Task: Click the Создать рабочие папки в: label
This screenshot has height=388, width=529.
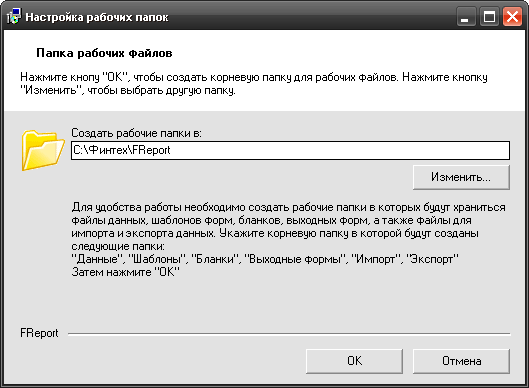Action: [x=136, y=133]
